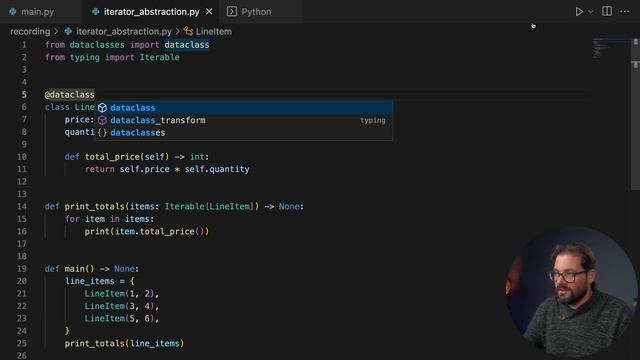Viewport: 640px width, 360px height.
Task: Click the cube icon beside dataclass suggestion
Action: 102,108
